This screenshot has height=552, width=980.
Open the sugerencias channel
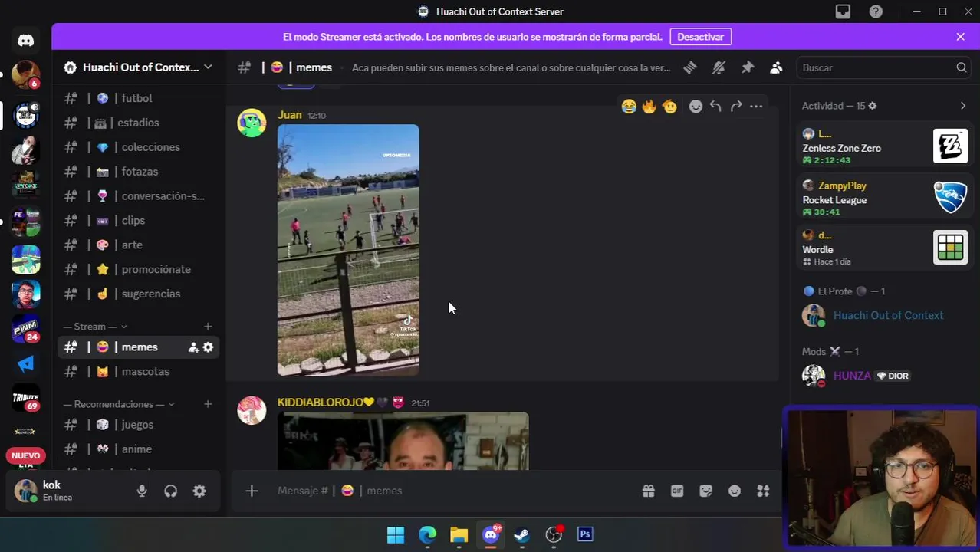[x=138, y=294]
